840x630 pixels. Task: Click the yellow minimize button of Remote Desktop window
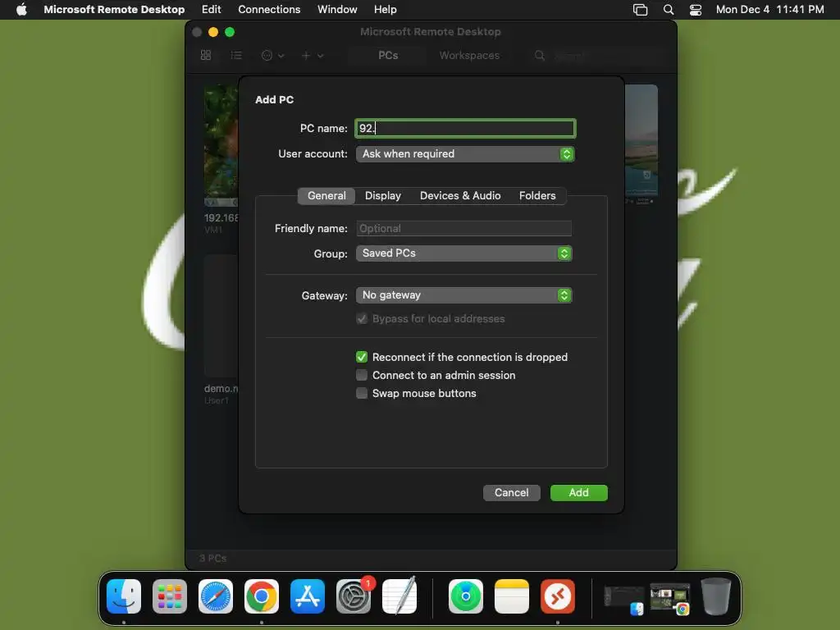click(x=213, y=32)
